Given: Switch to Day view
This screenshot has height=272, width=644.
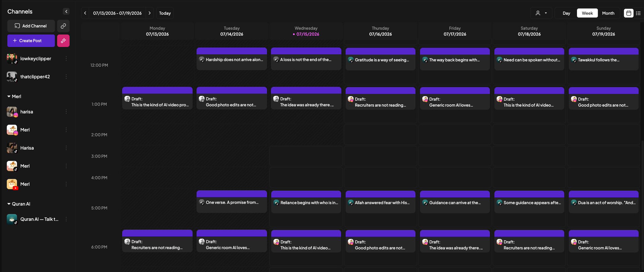Looking at the screenshot, I should [x=566, y=13].
